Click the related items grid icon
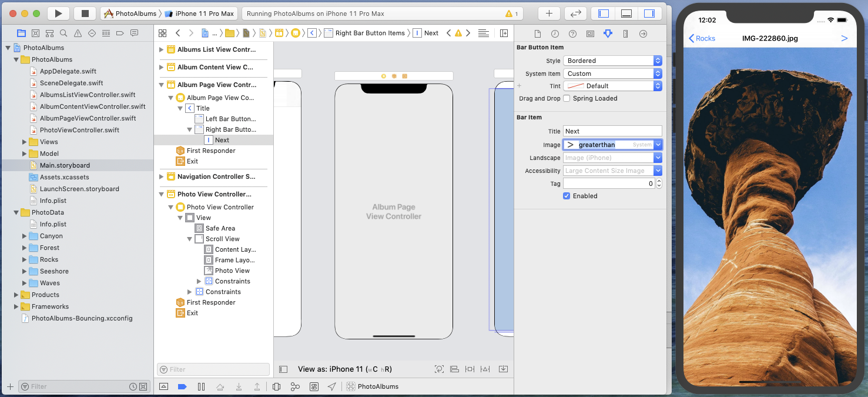This screenshot has height=397, width=868. point(163,33)
